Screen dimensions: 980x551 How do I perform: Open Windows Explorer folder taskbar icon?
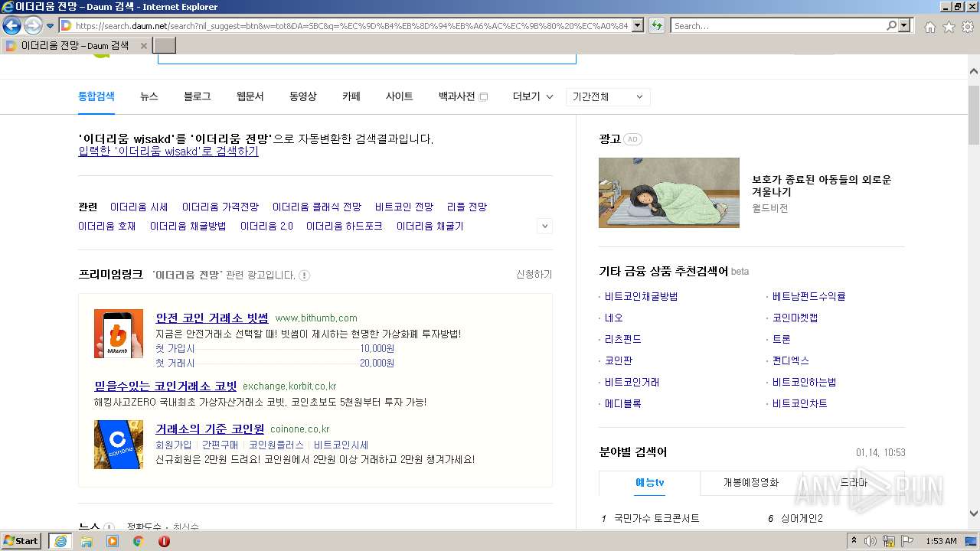(x=87, y=541)
